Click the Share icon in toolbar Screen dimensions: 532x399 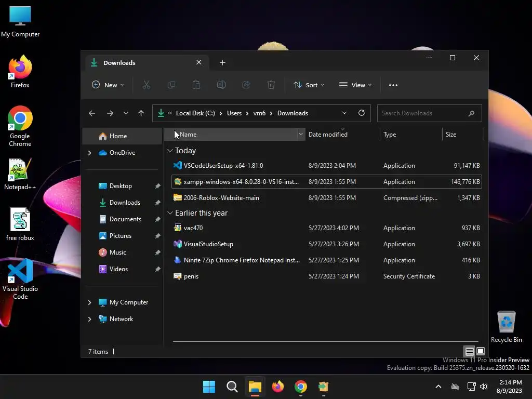[x=246, y=85]
